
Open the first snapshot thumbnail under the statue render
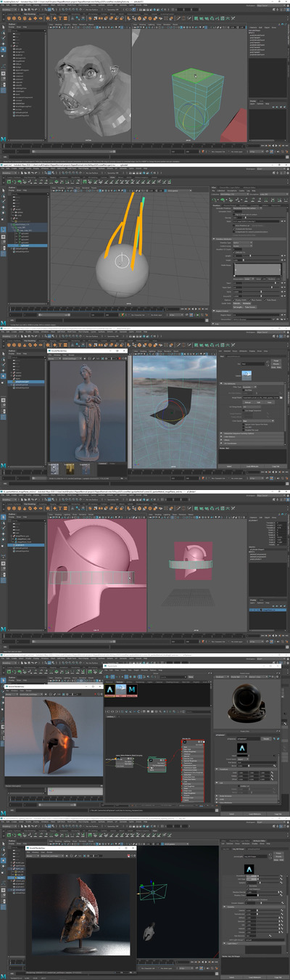tap(54, 467)
